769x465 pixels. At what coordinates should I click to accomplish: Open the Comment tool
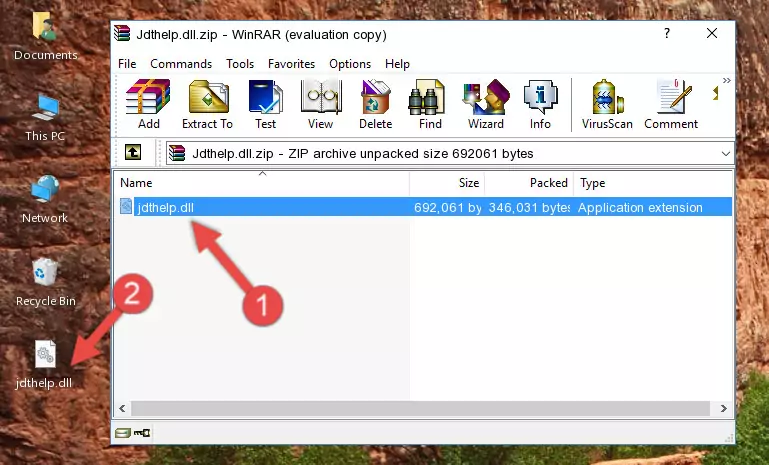[671, 104]
